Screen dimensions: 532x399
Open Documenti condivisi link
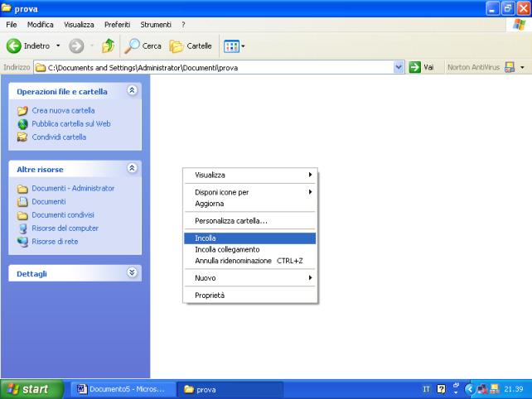[63, 215]
